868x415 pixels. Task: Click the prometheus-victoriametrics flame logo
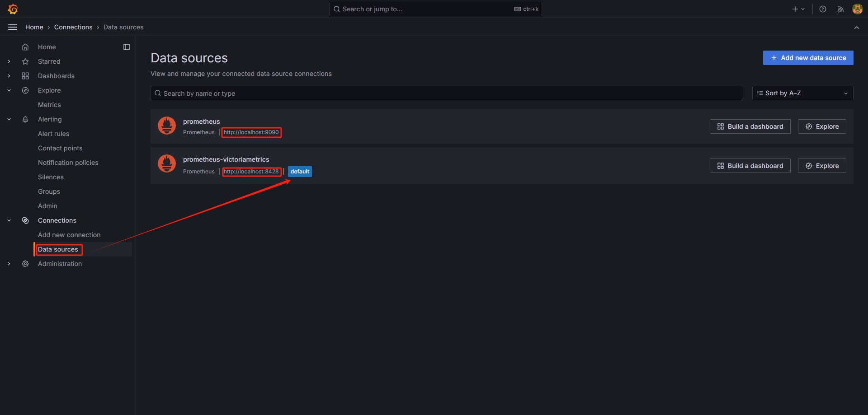(x=167, y=163)
